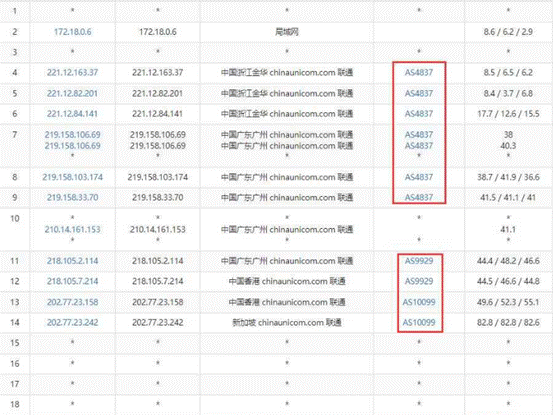Open the 219.158.33.70 IP link
The width and height of the screenshot is (553, 415).
72,197
